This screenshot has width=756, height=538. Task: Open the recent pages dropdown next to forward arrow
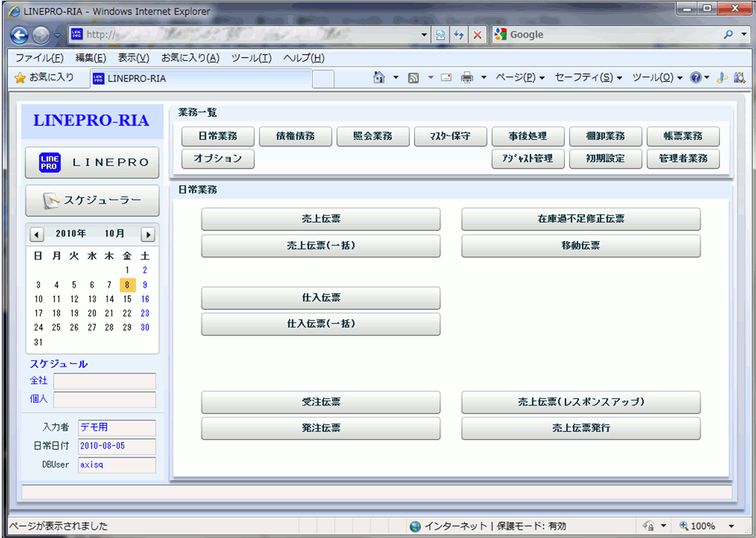click(x=57, y=35)
